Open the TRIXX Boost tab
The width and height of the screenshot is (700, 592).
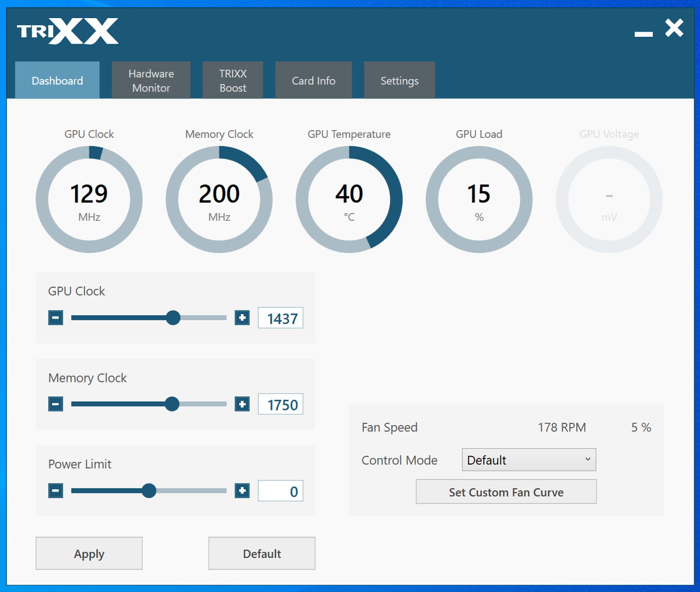click(233, 80)
